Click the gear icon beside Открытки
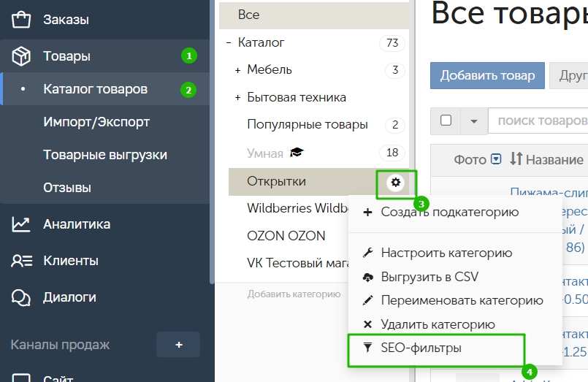 (x=396, y=183)
